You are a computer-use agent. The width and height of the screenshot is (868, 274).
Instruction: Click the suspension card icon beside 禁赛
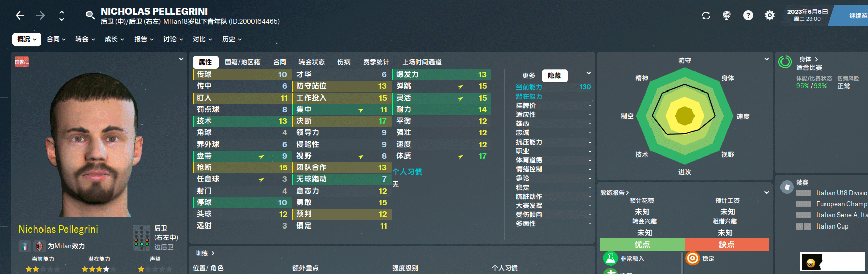pyautogui.click(x=787, y=187)
